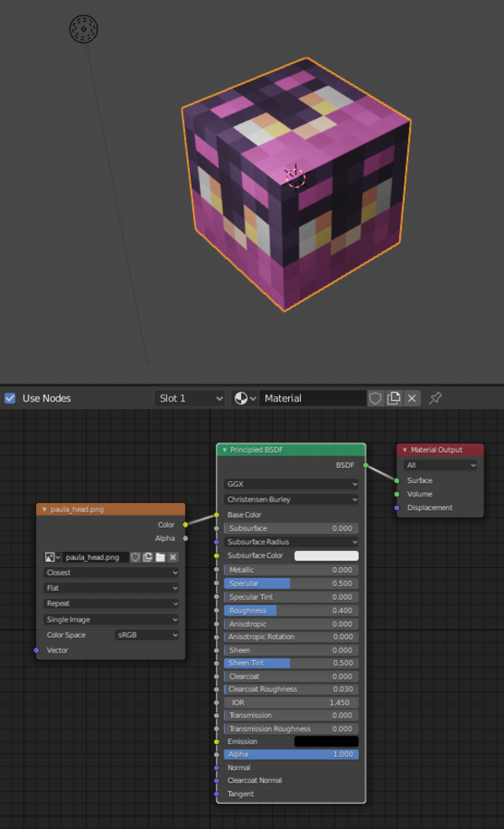
Task: Edit the Material name field
Action: tap(312, 398)
